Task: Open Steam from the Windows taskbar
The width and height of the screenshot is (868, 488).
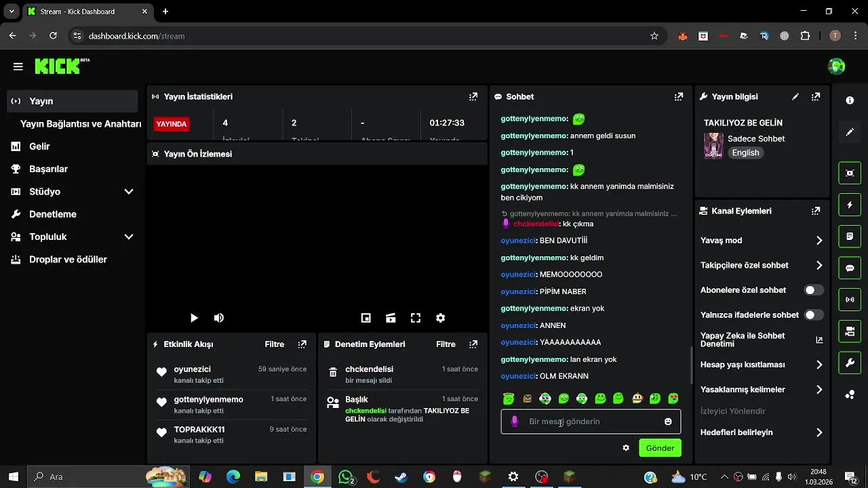Action: (401, 477)
